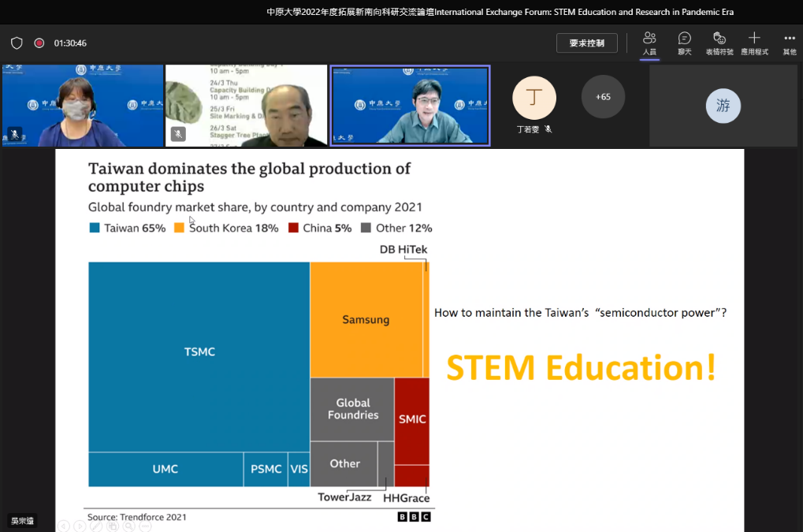Image resolution: width=803 pixels, height=532 pixels.
Task: Click the 'South Korea 18%' legend text
Action: click(233, 228)
